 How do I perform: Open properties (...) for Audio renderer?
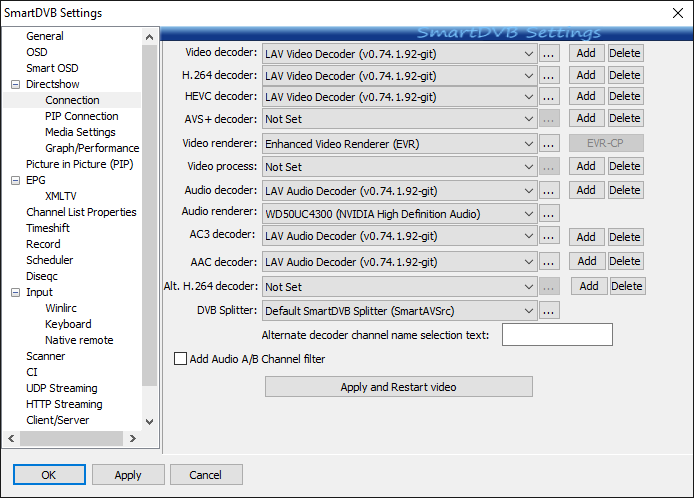549,214
